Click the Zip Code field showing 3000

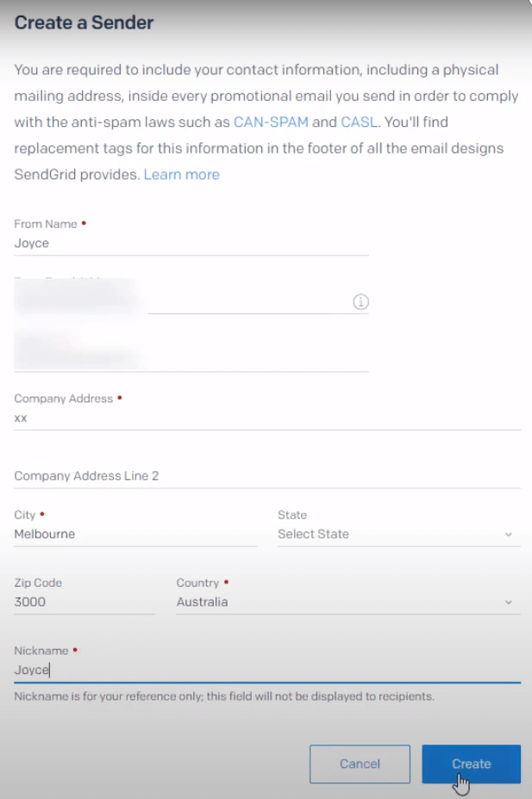[84, 602]
